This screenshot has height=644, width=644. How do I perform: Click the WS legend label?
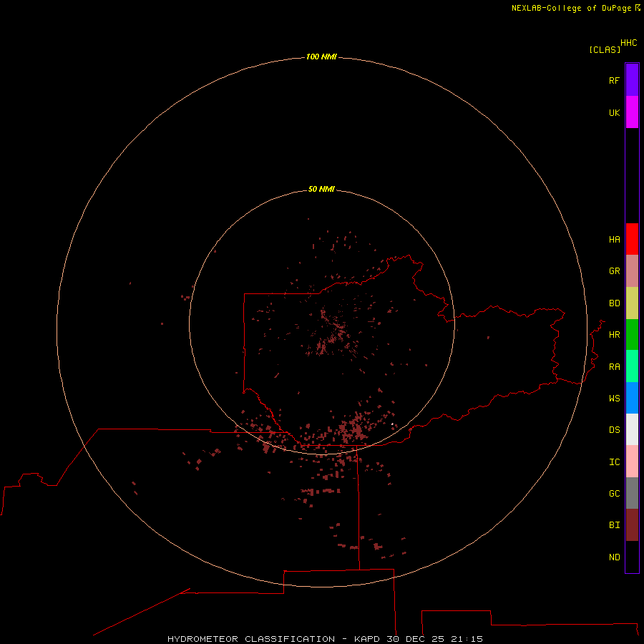pyautogui.click(x=614, y=398)
